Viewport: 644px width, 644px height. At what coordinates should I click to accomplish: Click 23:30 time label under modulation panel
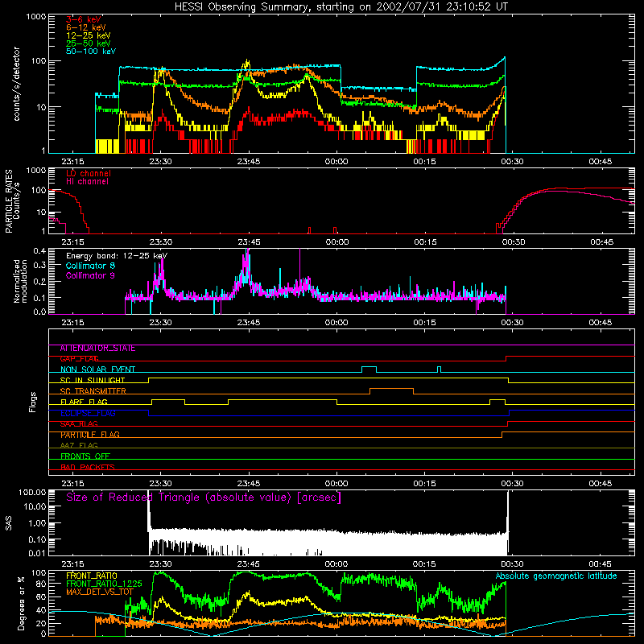pos(160,323)
